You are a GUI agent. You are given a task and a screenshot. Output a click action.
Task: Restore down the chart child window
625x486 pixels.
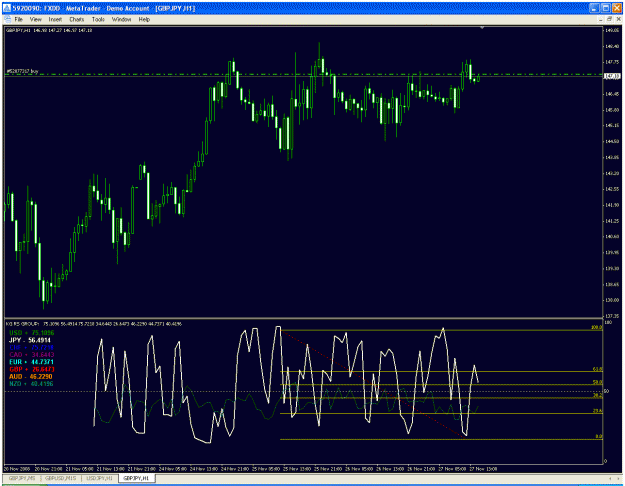[609, 19]
